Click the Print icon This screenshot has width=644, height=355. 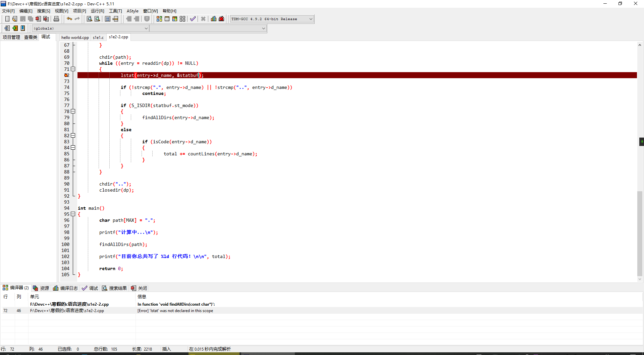[56, 19]
